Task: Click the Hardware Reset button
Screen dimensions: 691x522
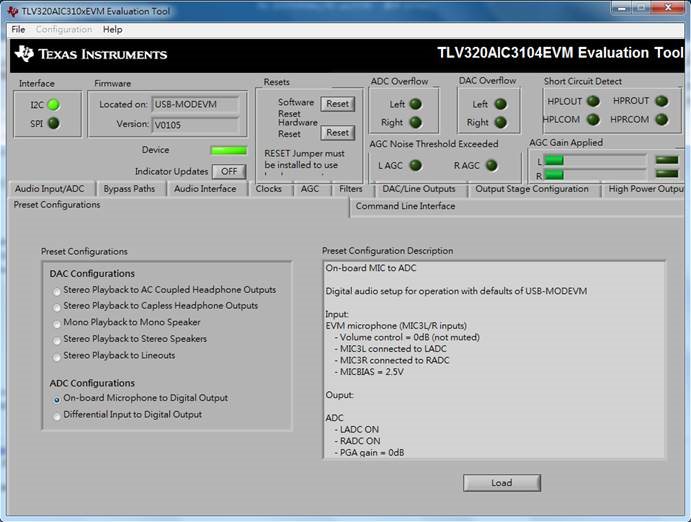Action: (x=338, y=133)
